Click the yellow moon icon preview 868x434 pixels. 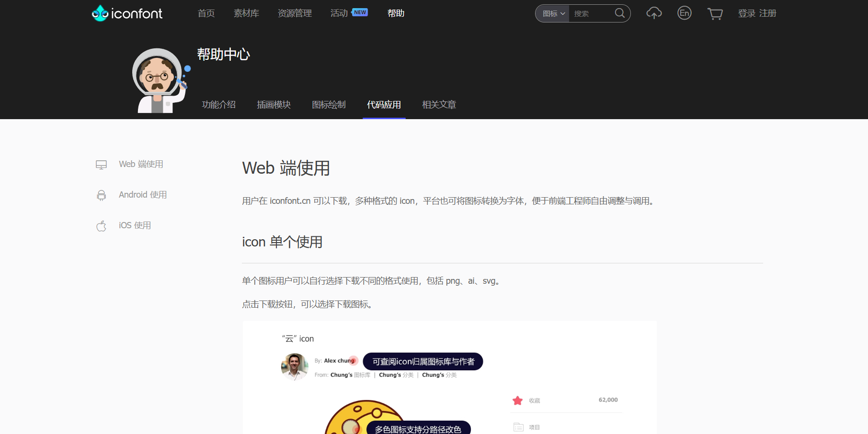point(364,417)
